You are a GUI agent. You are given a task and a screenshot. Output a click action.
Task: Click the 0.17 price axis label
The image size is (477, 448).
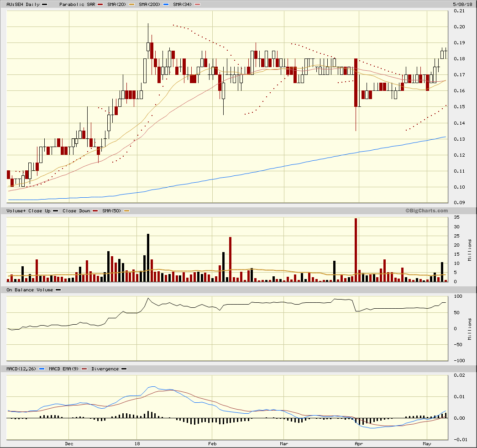(x=459, y=74)
